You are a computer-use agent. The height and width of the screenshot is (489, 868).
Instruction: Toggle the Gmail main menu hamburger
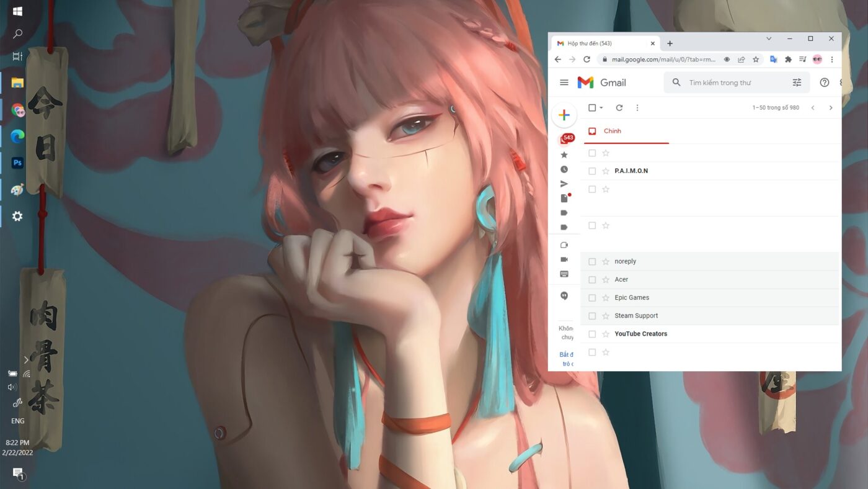[564, 83]
